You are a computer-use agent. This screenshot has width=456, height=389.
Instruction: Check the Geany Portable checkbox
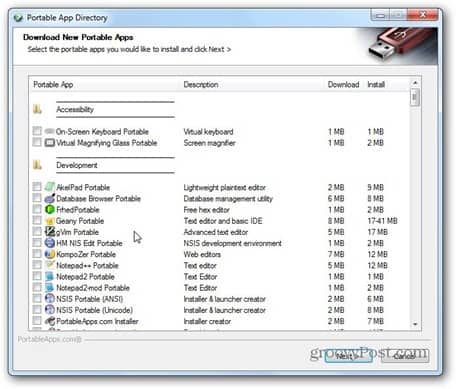point(37,220)
